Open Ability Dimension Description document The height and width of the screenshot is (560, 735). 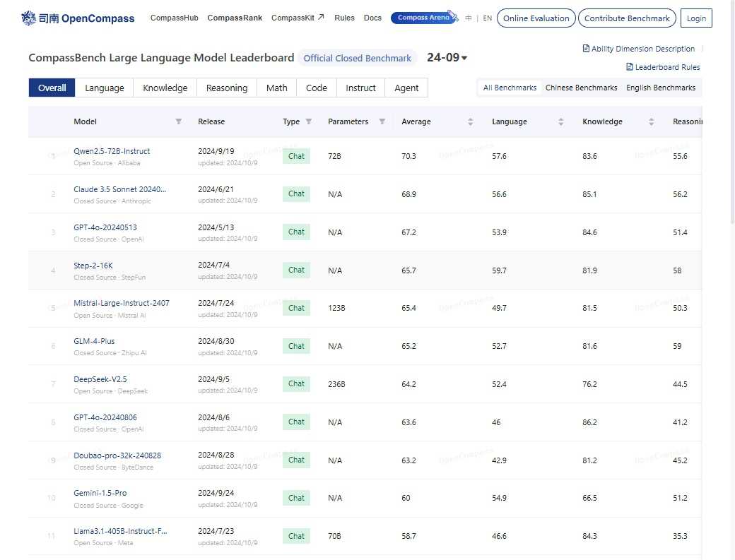(638, 49)
